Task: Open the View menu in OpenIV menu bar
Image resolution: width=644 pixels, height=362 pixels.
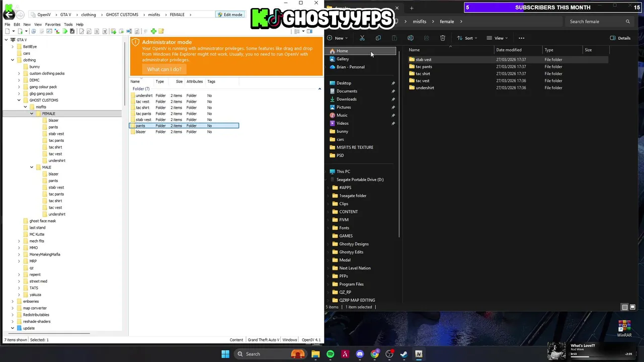Action: point(38,24)
